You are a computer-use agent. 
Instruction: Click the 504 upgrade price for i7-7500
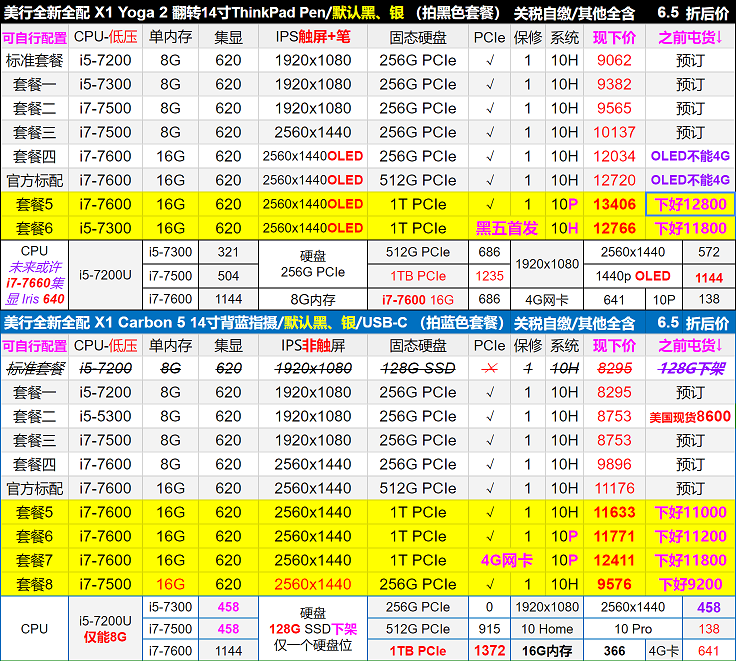pos(228,276)
